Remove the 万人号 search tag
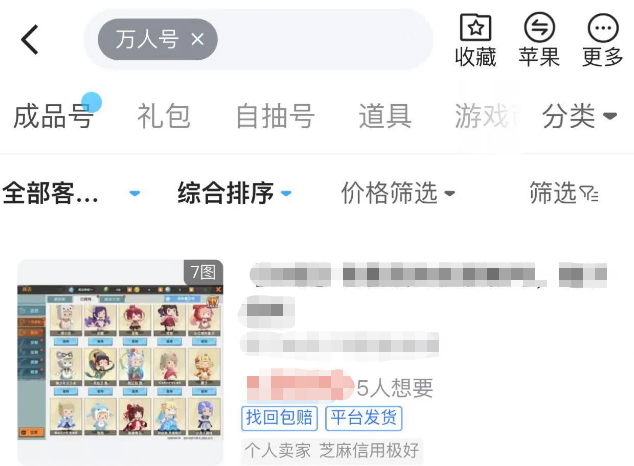This screenshot has width=634, height=466. [197, 39]
